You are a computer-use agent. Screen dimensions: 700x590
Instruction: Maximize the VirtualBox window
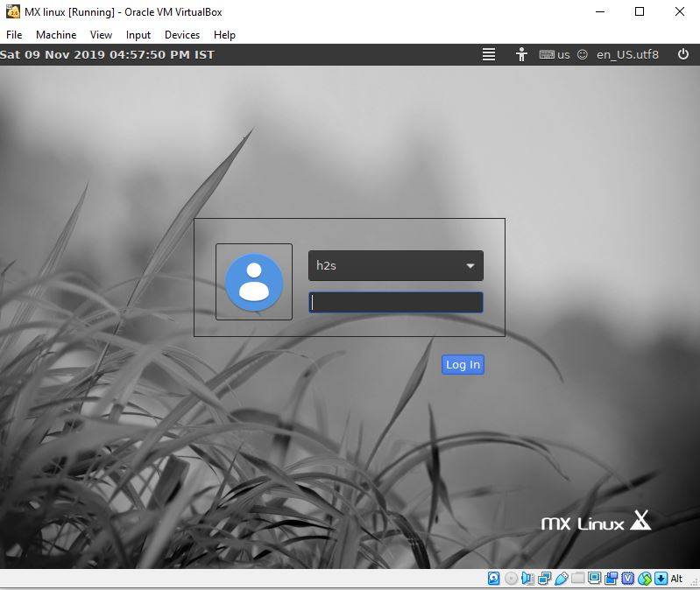pos(640,11)
